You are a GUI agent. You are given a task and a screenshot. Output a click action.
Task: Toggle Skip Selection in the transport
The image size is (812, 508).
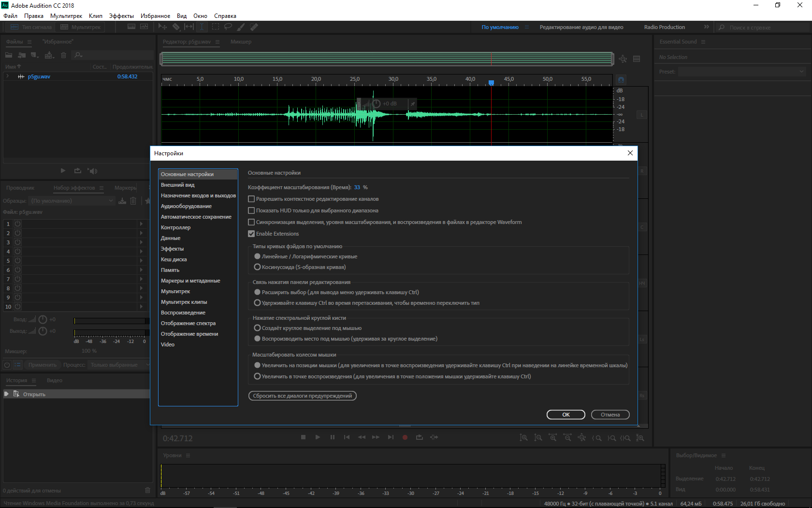point(434,437)
